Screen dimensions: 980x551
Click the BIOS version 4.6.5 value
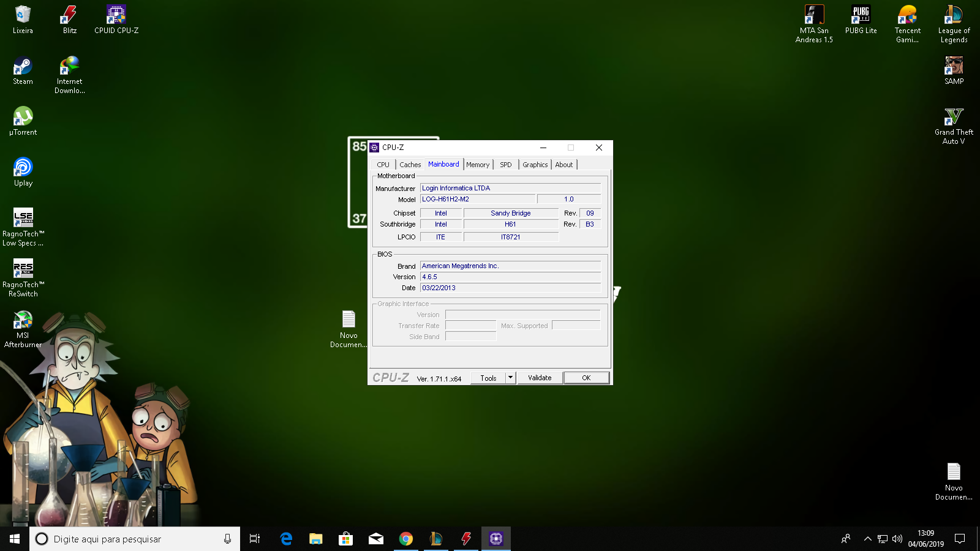[510, 277]
